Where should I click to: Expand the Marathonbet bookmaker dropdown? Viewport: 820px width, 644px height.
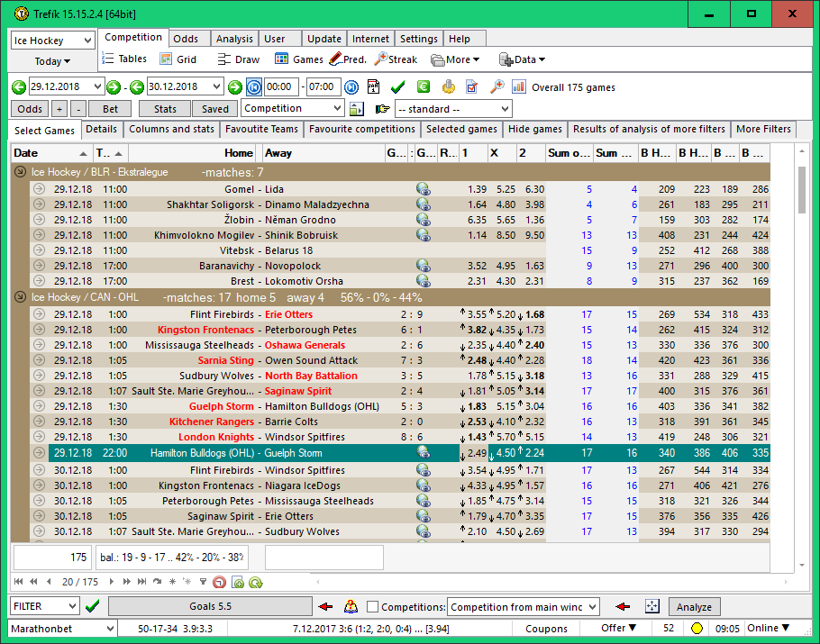coord(110,628)
